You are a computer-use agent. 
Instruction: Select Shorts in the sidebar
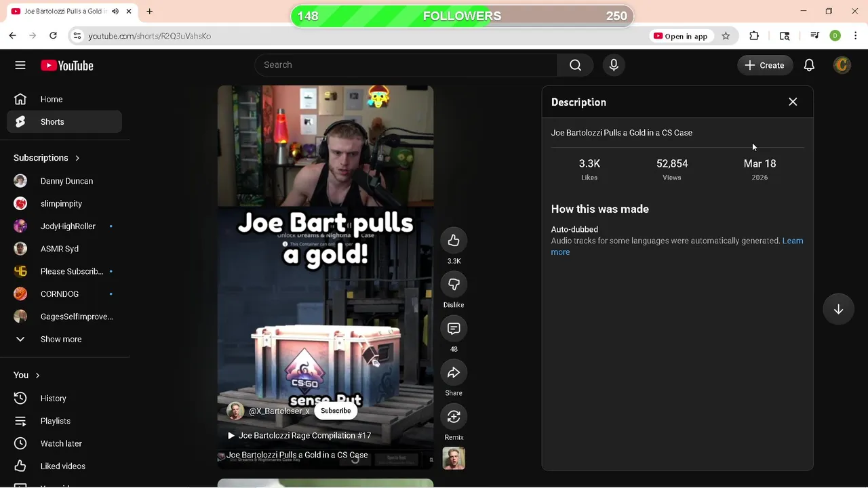point(64,122)
